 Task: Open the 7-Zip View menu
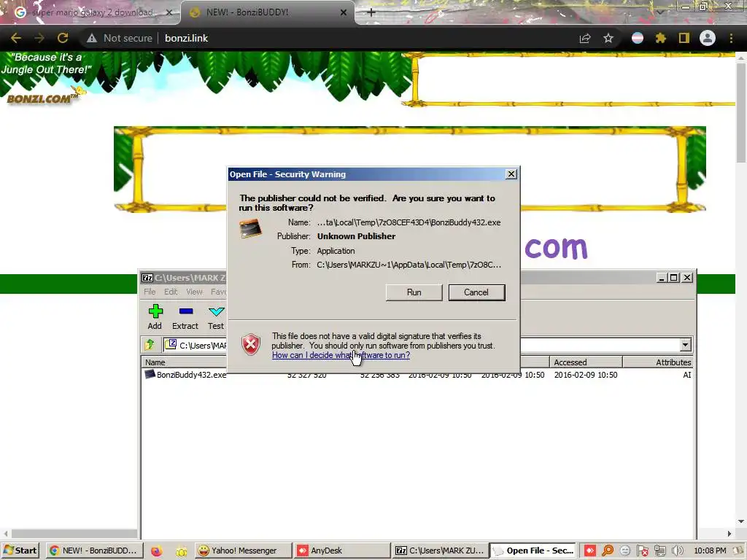[194, 292]
